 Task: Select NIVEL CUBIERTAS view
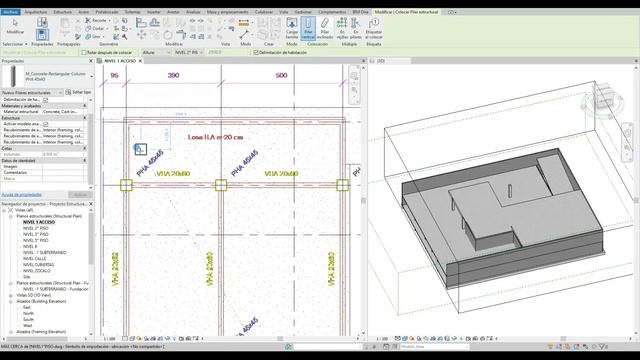point(38,264)
